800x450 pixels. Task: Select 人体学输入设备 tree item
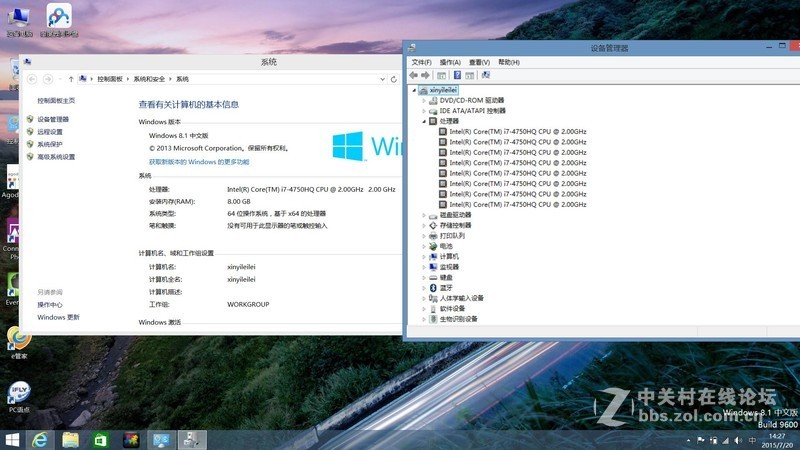pyautogui.click(x=461, y=298)
